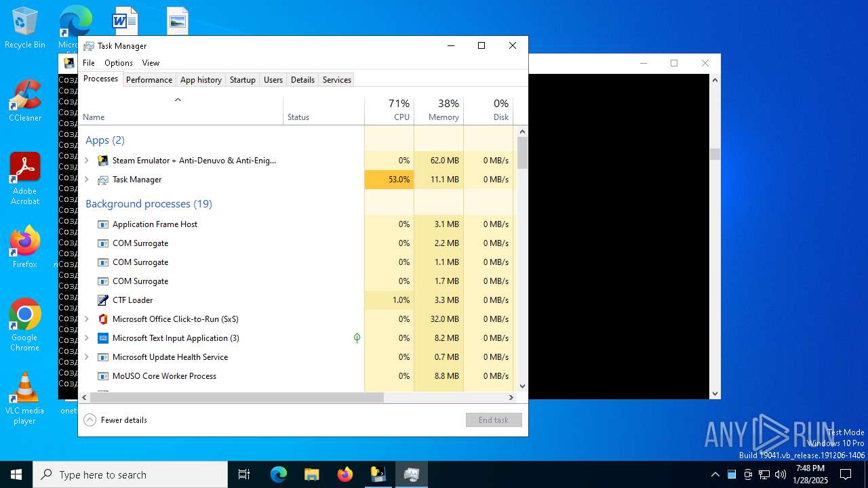Expand the Task Manager process group
The image size is (868, 488).
click(x=86, y=180)
